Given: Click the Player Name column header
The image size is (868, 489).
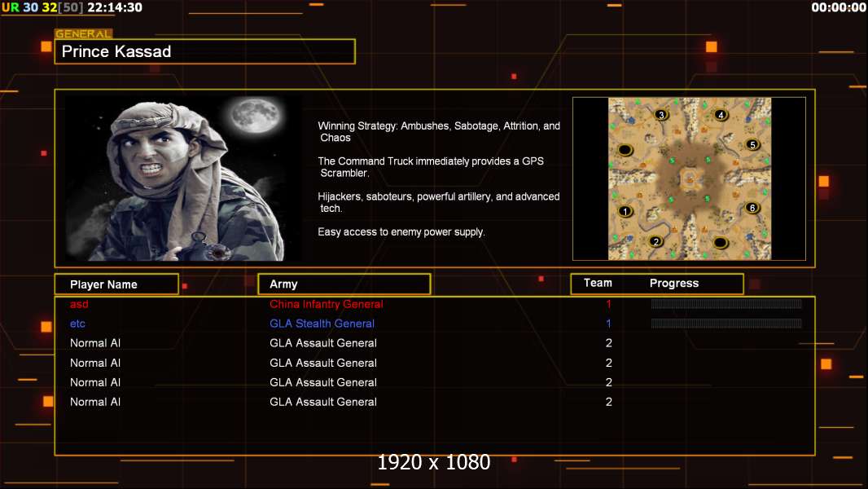Looking at the screenshot, I should [116, 284].
